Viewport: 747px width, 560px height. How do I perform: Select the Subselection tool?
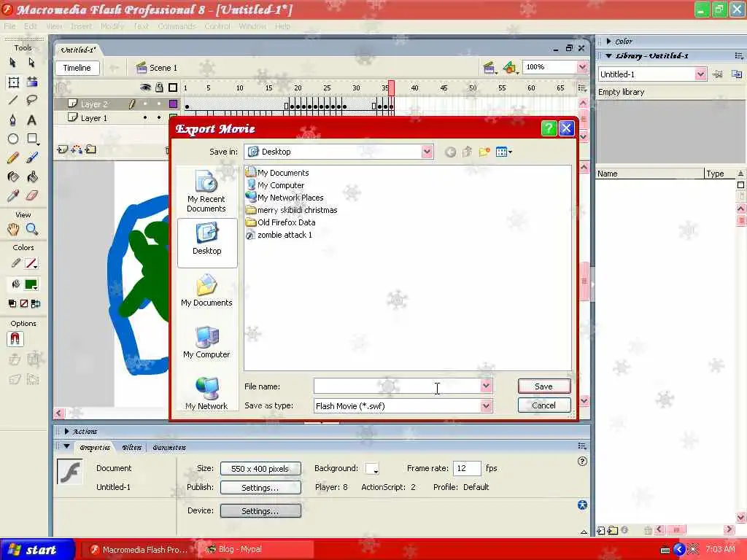point(31,63)
